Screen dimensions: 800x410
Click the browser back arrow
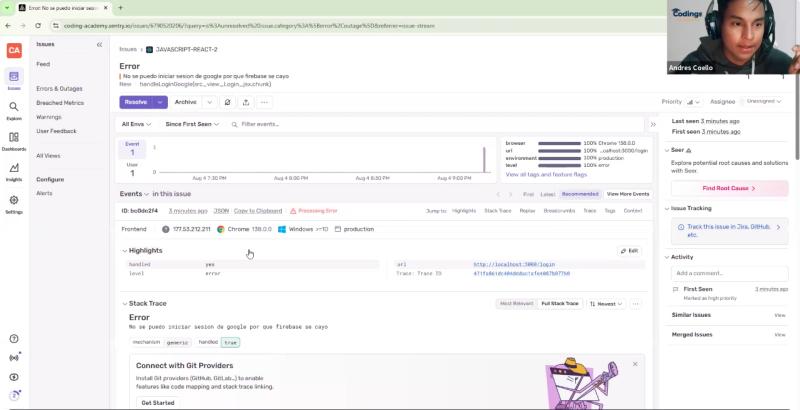pos(8,25)
